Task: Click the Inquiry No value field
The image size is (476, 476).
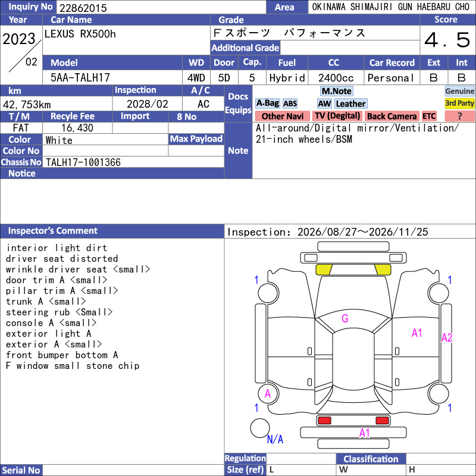Action: [x=161, y=7]
